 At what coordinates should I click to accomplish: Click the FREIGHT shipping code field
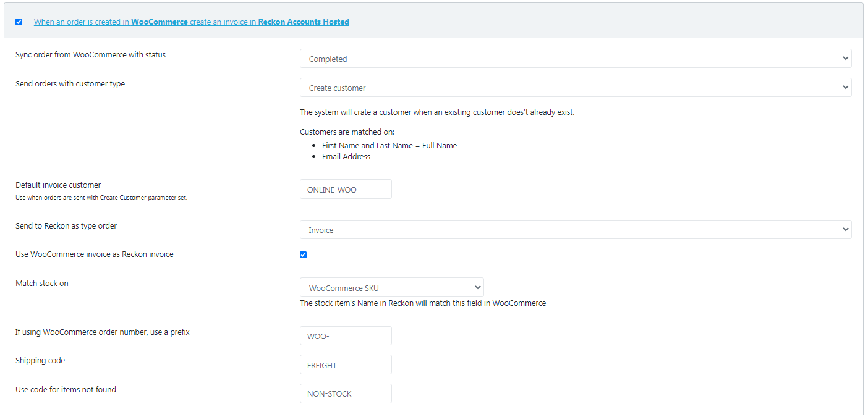346,365
